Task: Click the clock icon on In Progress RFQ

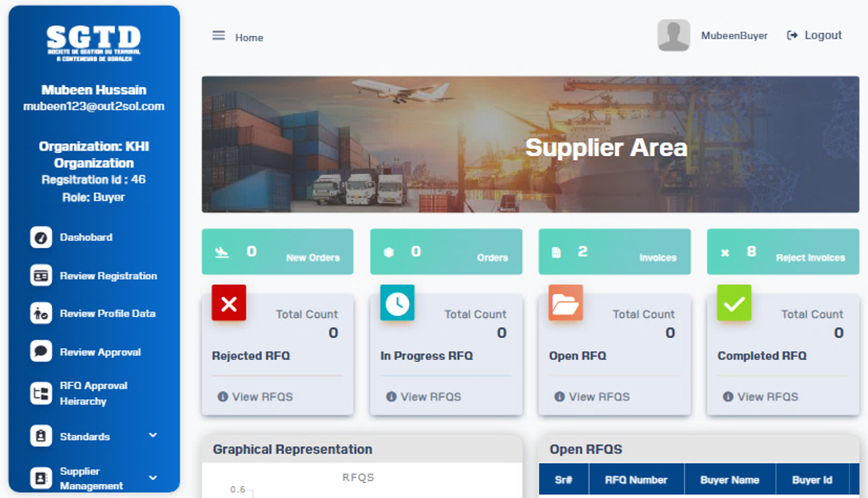Action: click(x=397, y=304)
